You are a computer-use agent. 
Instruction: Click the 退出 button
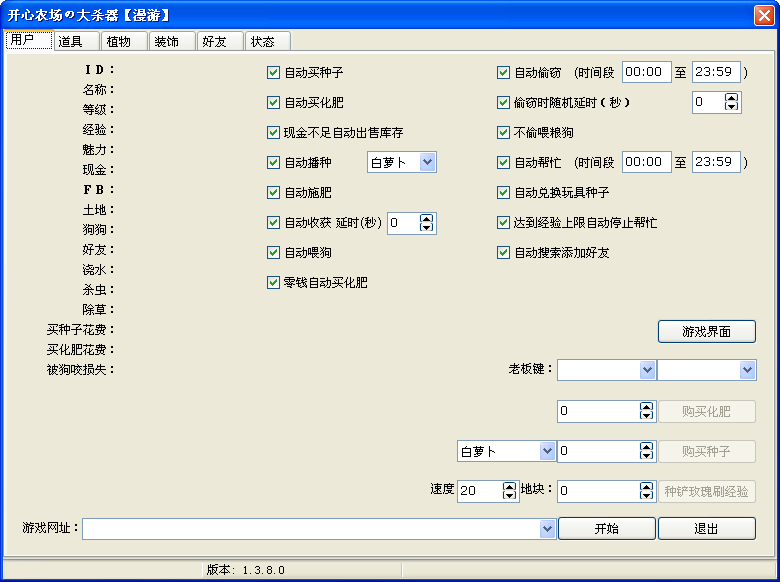point(707,529)
